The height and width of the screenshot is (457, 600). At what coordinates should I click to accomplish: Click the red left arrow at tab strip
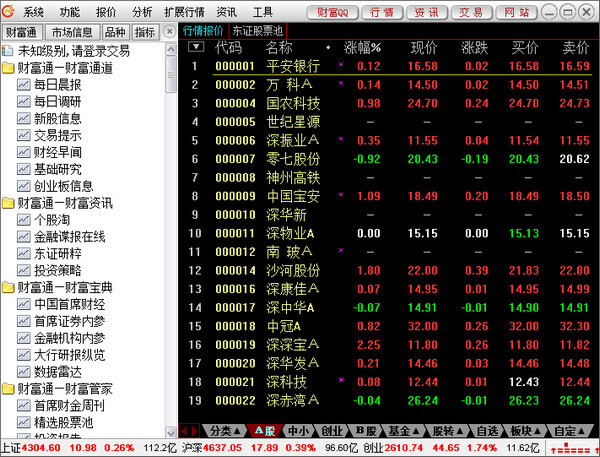[184, 431]
